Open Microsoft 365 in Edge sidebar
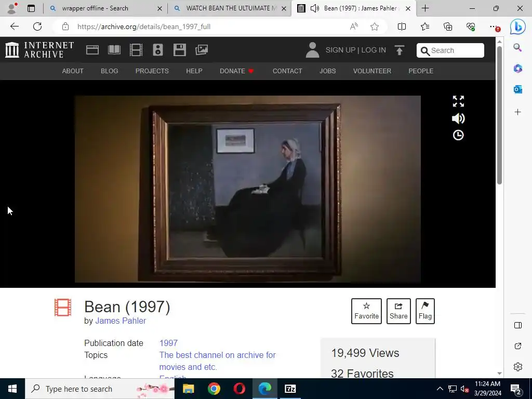Viewport: 532px width, 399px height. (x=517, y=69)
